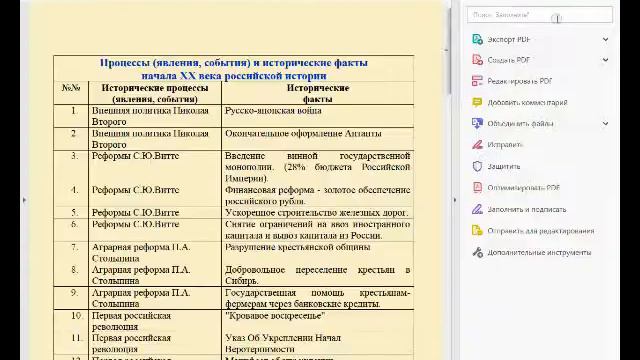Click header cell 'Исторические факты'
The image size is (640, 360).
coord(318,93)
